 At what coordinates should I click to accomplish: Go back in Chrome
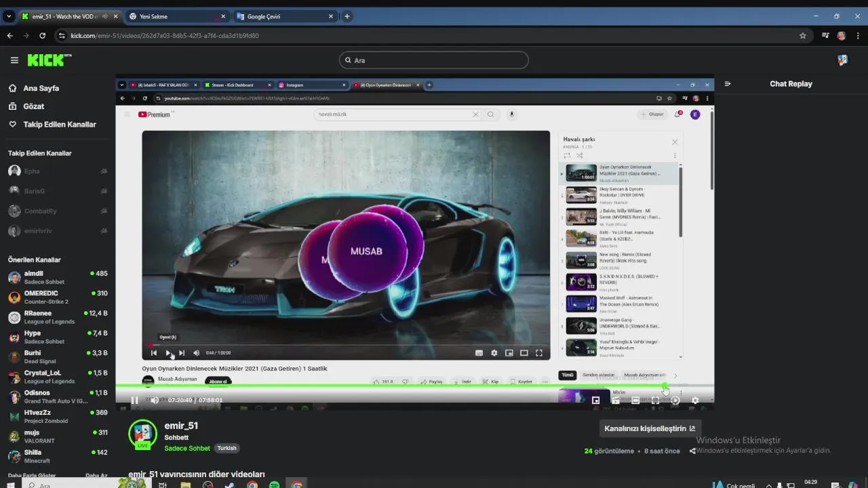(9, 35)
